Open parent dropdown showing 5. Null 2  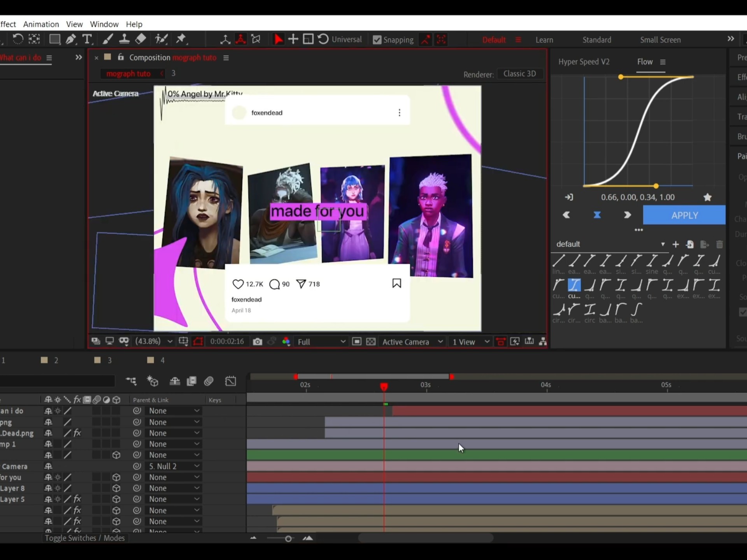tap(174, 466)
